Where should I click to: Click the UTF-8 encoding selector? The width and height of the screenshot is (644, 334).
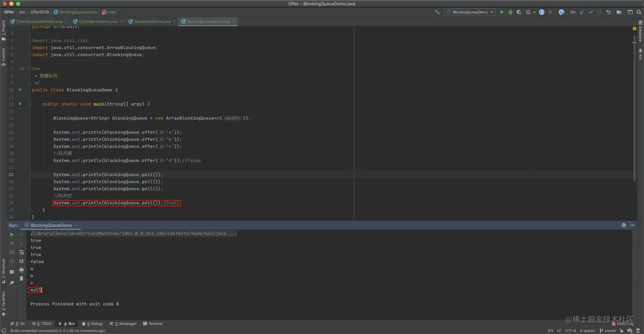(570, 331)
